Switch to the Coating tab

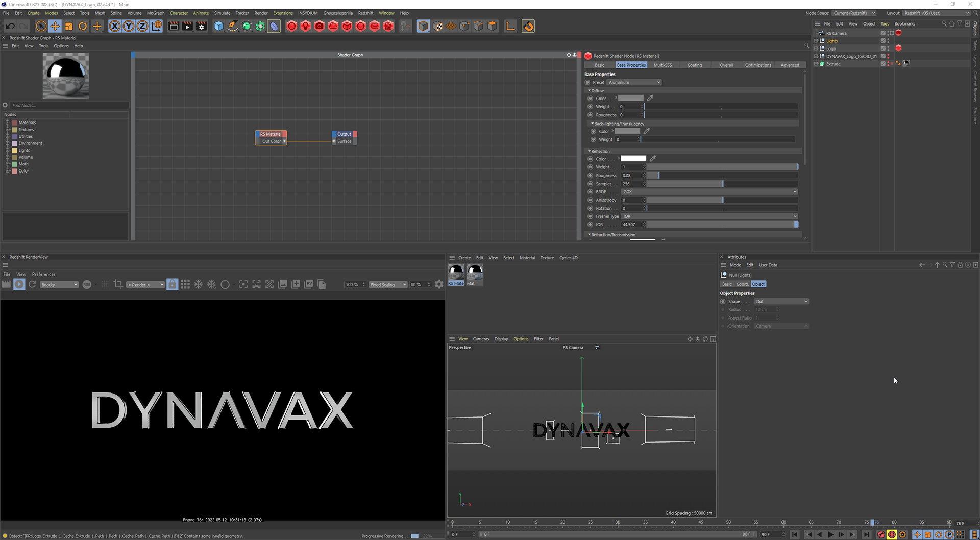[694, 65]
